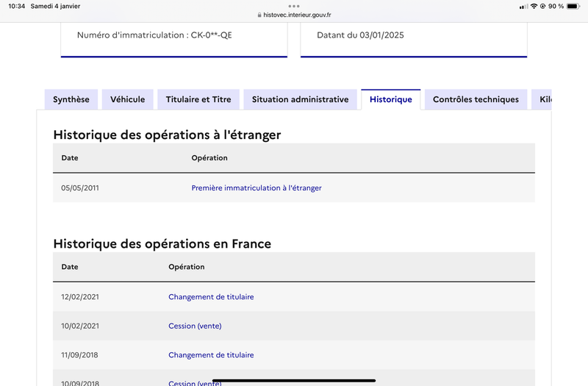Click Opération header in étranger table
This screenshot has height=386, width=588.
[x=209, y=158]
